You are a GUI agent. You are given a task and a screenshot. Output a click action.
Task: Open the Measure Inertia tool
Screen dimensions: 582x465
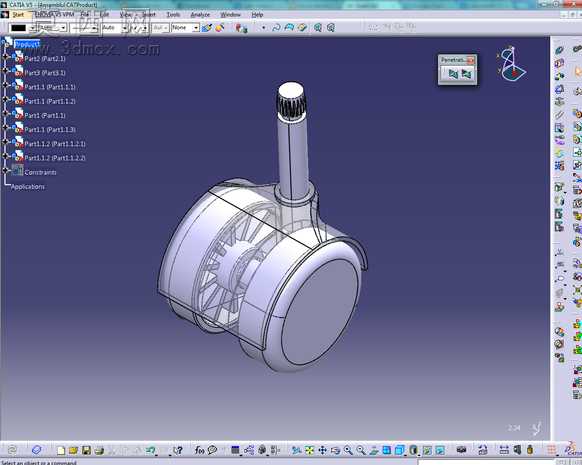530,451
